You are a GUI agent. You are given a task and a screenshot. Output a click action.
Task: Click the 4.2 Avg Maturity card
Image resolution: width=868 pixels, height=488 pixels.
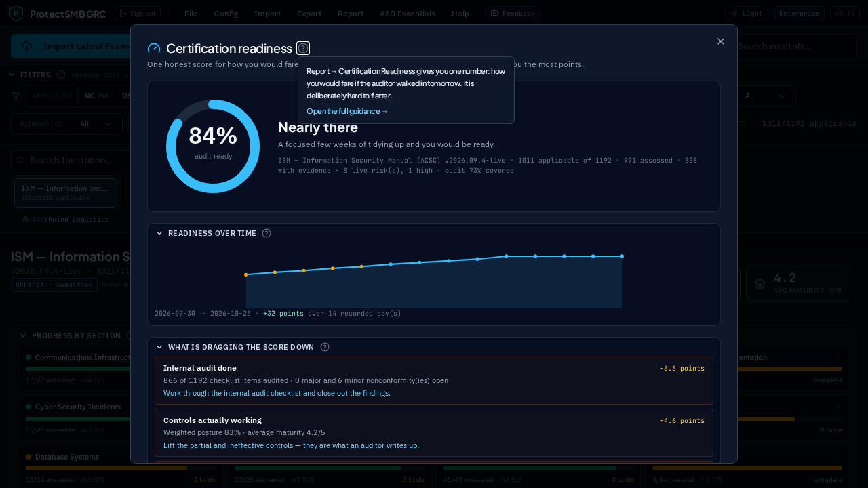click(798, 283)
